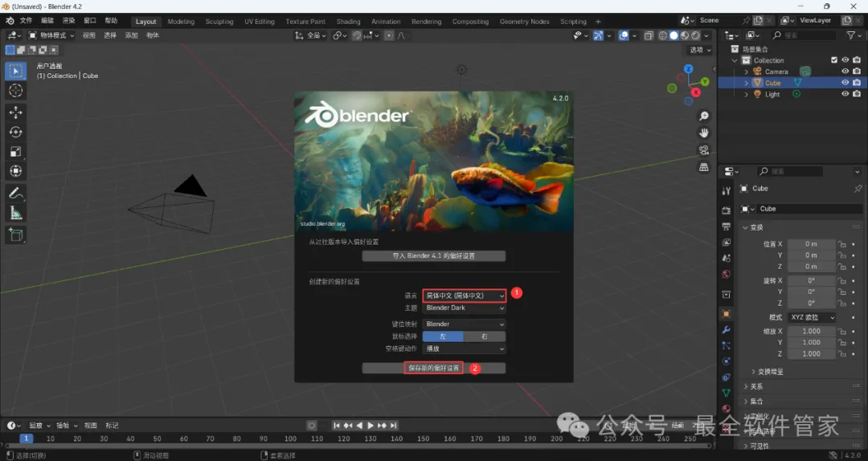The image size is (868, 461).
Task: Switch to the Sculpting workspace tab
Action: pyautogui.click(x=219, y=22)
